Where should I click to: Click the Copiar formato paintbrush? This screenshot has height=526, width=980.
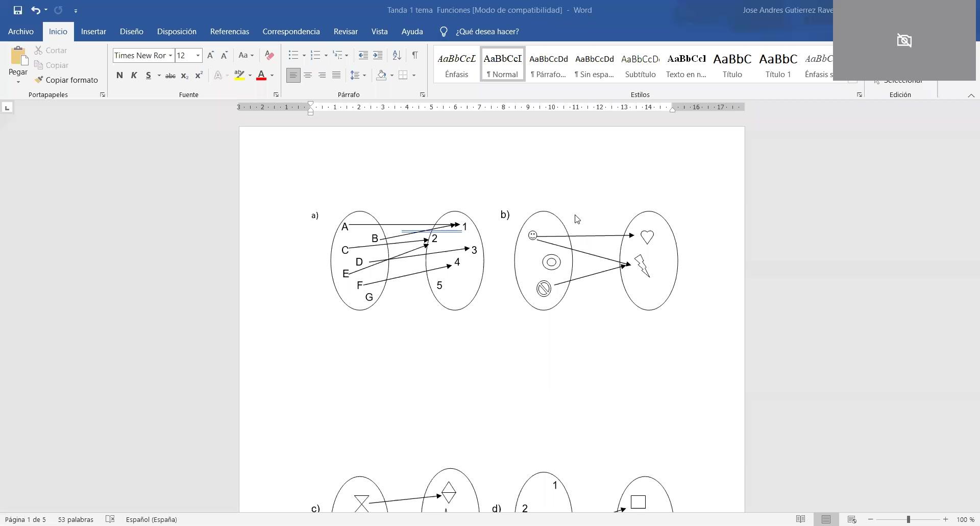pos(66,80)
